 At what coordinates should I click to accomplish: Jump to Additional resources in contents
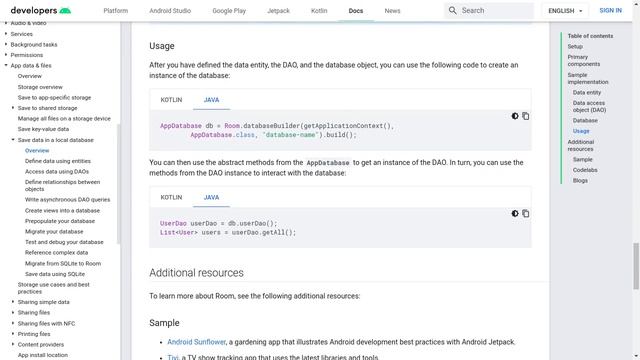580,146
